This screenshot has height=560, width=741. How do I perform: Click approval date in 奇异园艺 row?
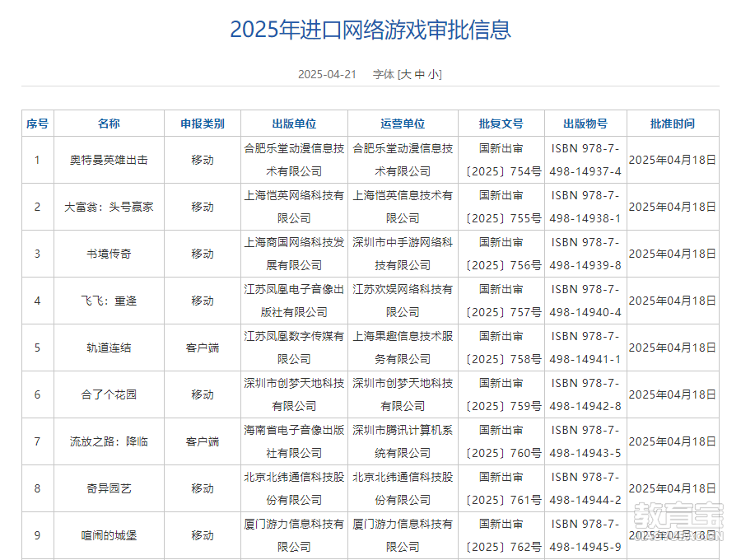673,488
